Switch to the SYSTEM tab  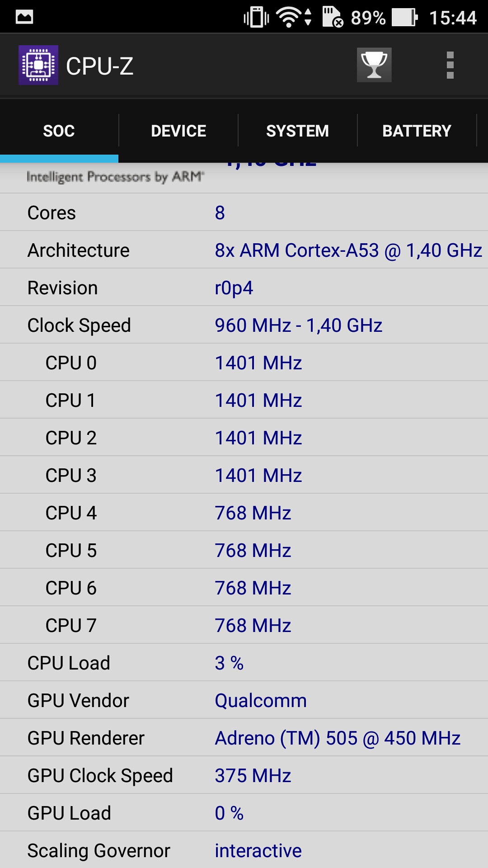(x=297, y=131)
